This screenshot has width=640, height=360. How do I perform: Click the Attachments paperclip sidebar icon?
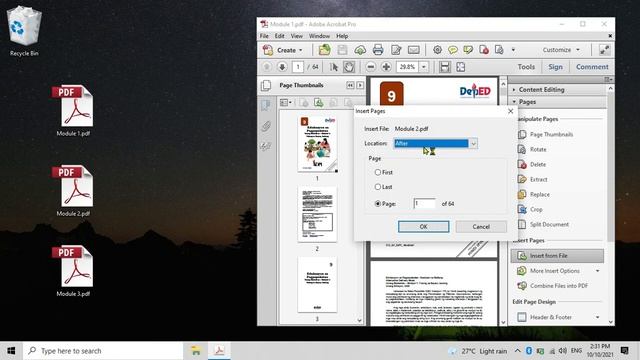pyautogui.click(x=266, y=126)
